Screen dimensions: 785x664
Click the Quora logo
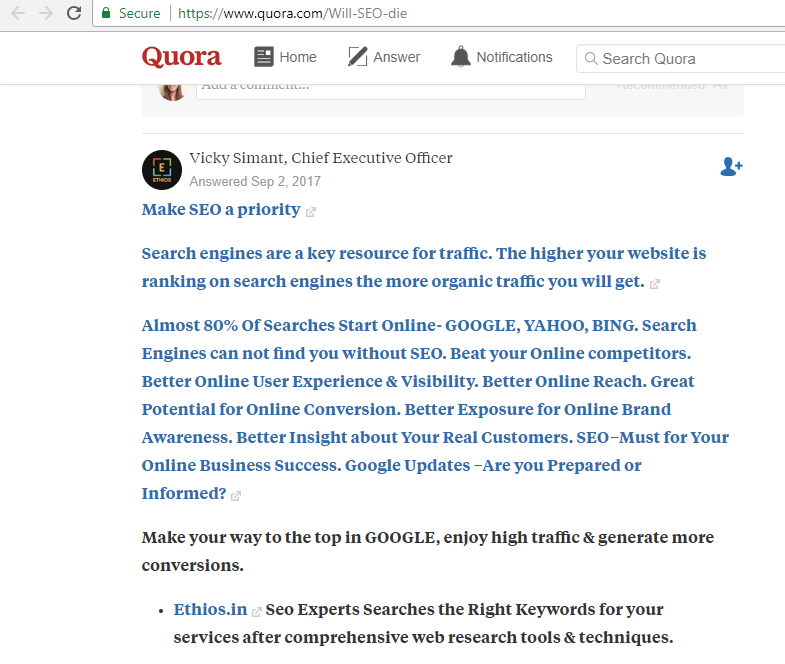[x=181, y=57]
